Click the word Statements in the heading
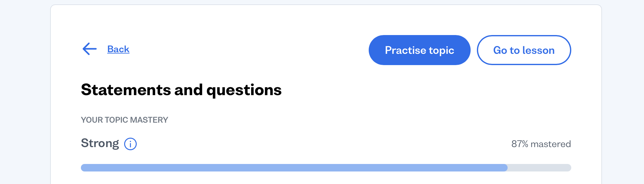Viewport: 644px width, 184px height. pyautogui.click(x=126, y=90)
